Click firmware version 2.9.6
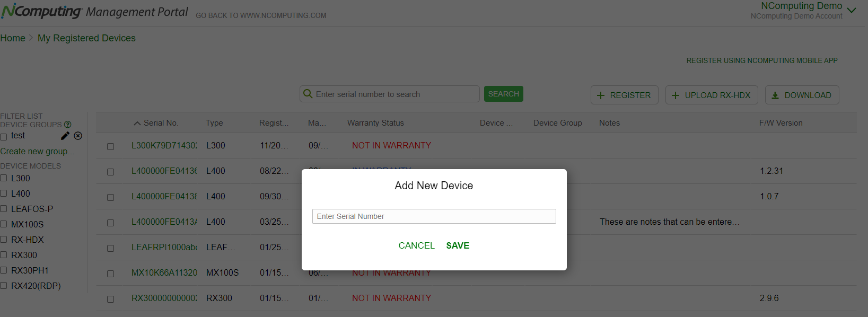Image resolution: width=868 pixels, height=317 pixels. click(x=769, y=298)
